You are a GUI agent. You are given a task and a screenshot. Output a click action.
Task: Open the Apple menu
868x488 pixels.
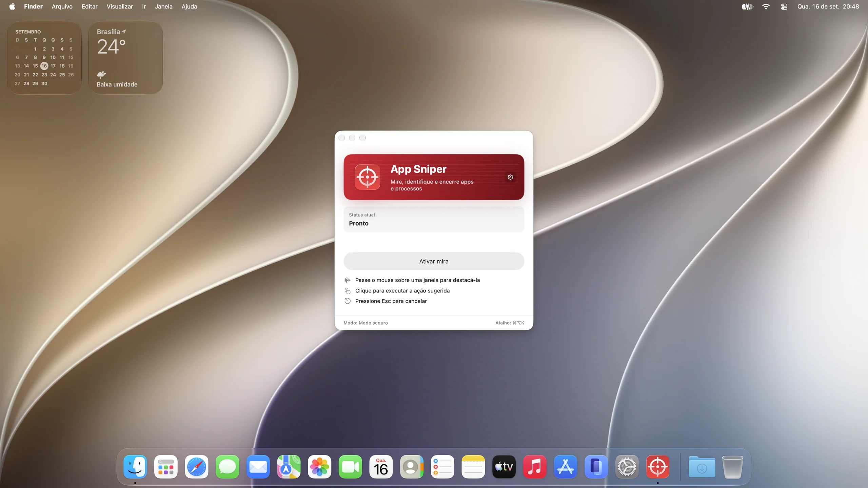coord(12,6)
